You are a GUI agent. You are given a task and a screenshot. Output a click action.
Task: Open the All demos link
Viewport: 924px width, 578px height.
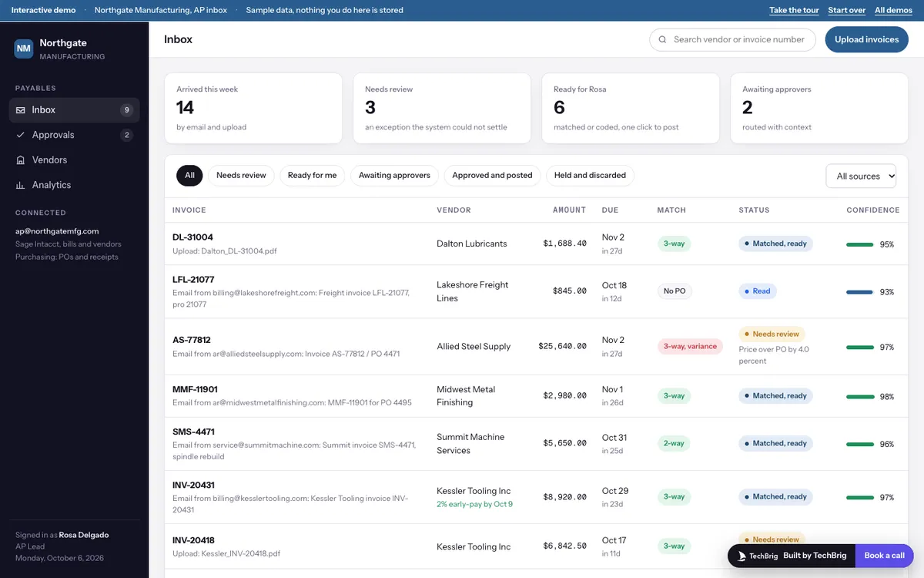[x=893, y=10]
